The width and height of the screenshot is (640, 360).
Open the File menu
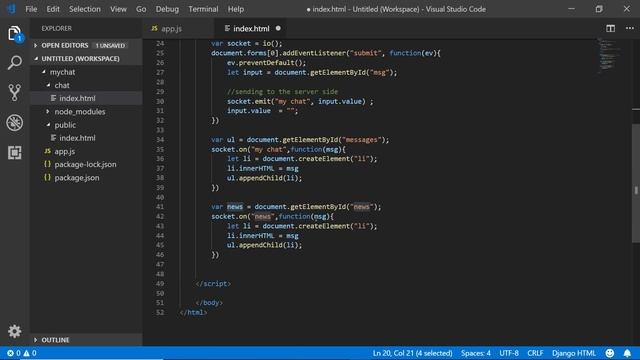pos(31,9)
